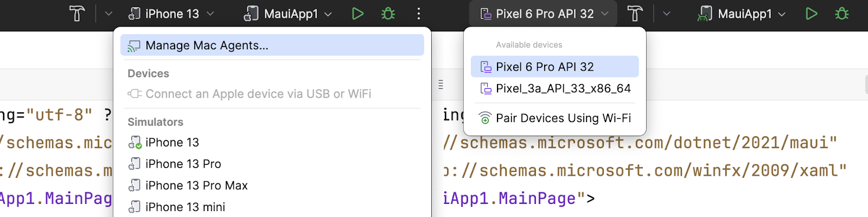This screenshot has height=217, width=868.
Task: Open the left MauiApp1 run configuration dropdown
Action: 288,14
